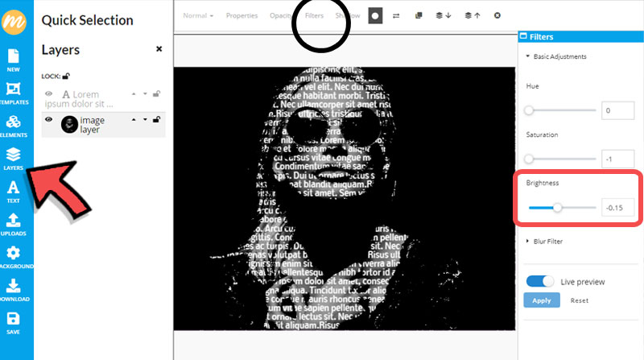Toggle the Lorem ipsum layer lock
This screenshot has height=360, width=644.
click(156, 93)
